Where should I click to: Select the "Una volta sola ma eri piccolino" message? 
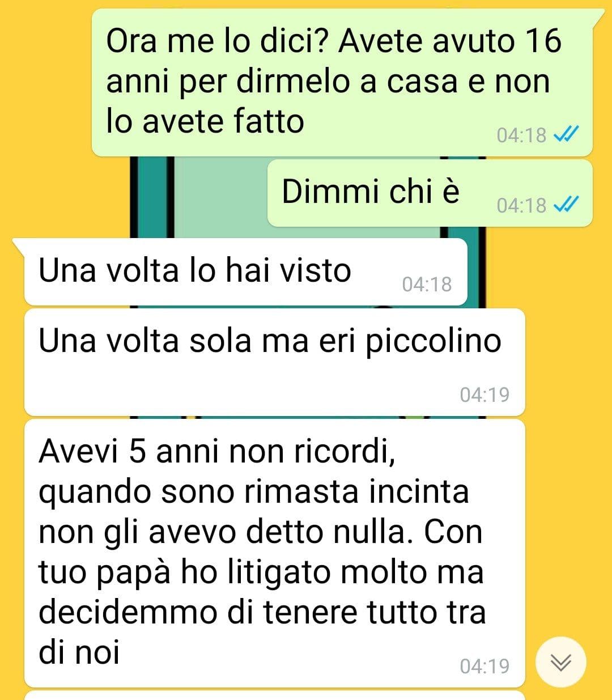[275, 362]
